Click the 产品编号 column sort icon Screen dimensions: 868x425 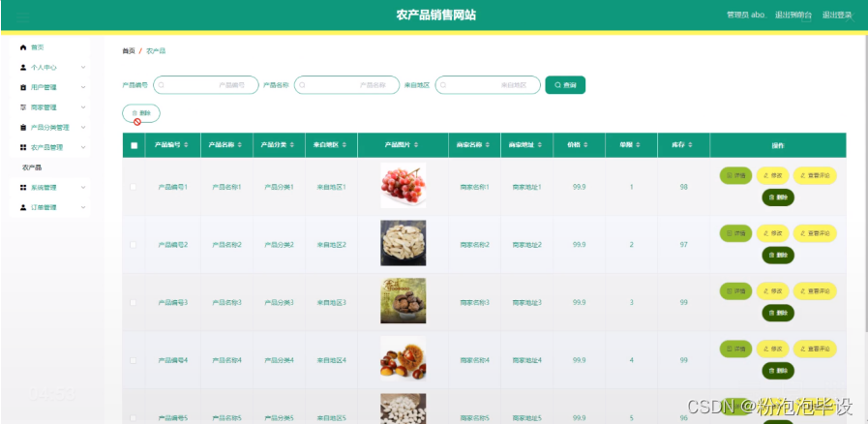coord(186,145)
